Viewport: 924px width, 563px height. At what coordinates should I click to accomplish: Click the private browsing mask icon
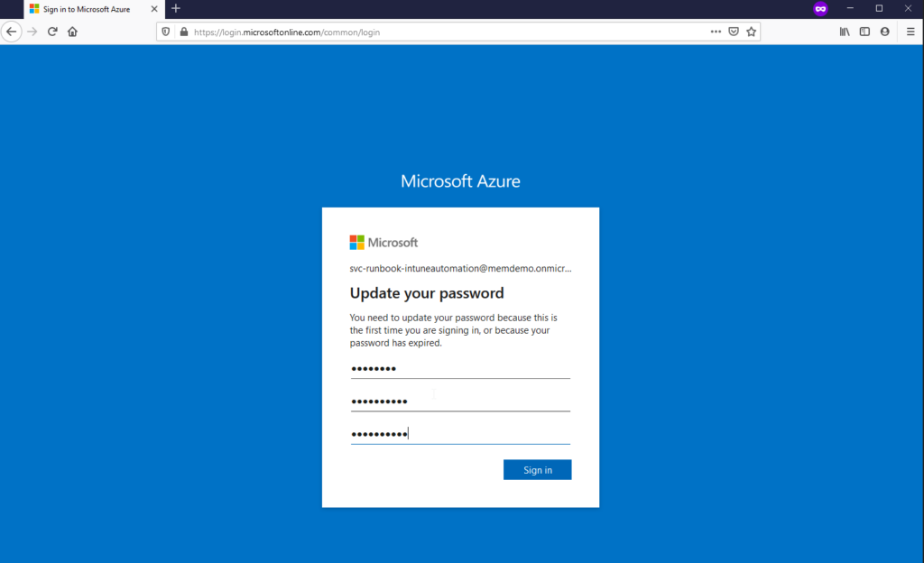820,9
